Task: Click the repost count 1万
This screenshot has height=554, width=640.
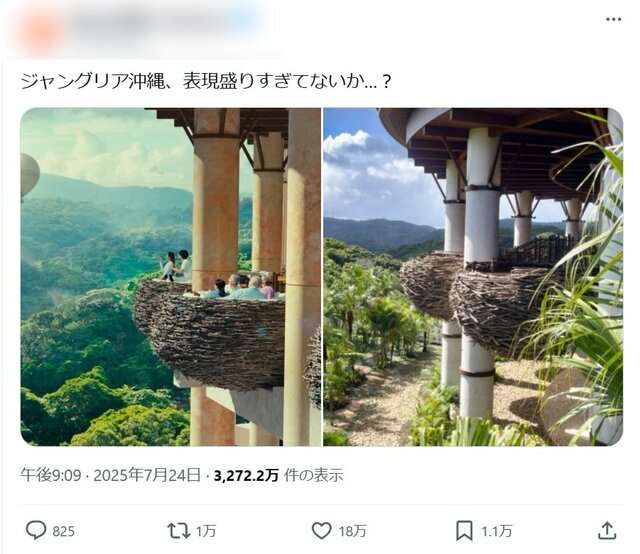Action: (x=205, y=531)
